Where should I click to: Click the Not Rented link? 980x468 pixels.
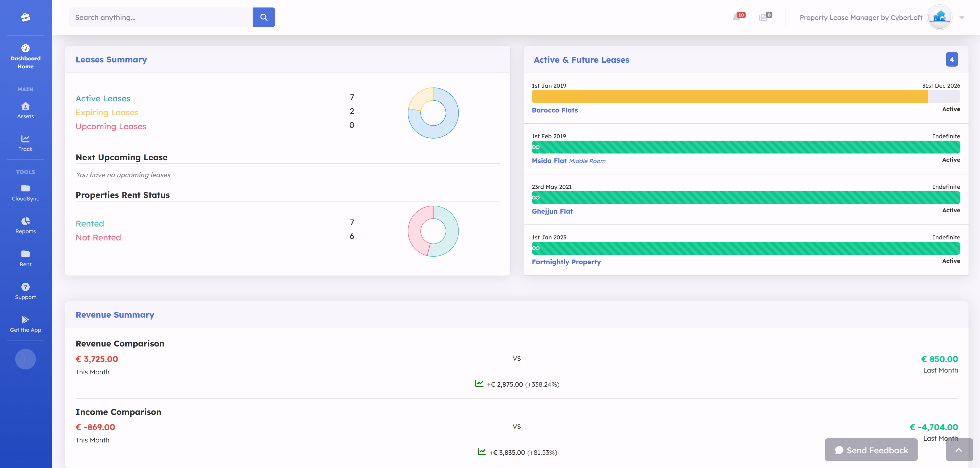[98, 237]
